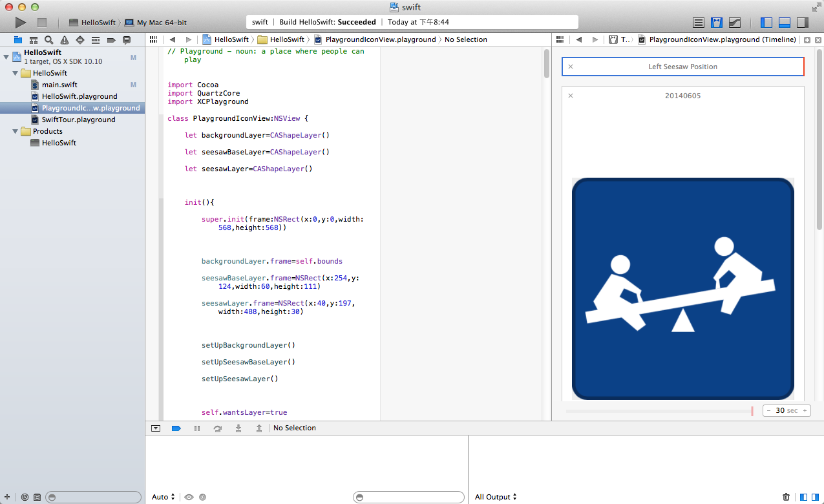Run the HelloSwift scheme with Play button

[21, 23]
